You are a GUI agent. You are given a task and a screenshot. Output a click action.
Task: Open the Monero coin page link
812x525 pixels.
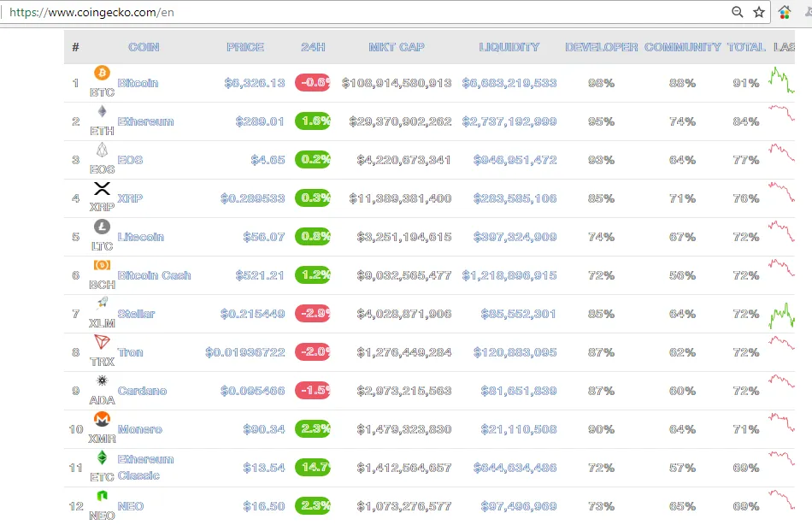[140, 429]
